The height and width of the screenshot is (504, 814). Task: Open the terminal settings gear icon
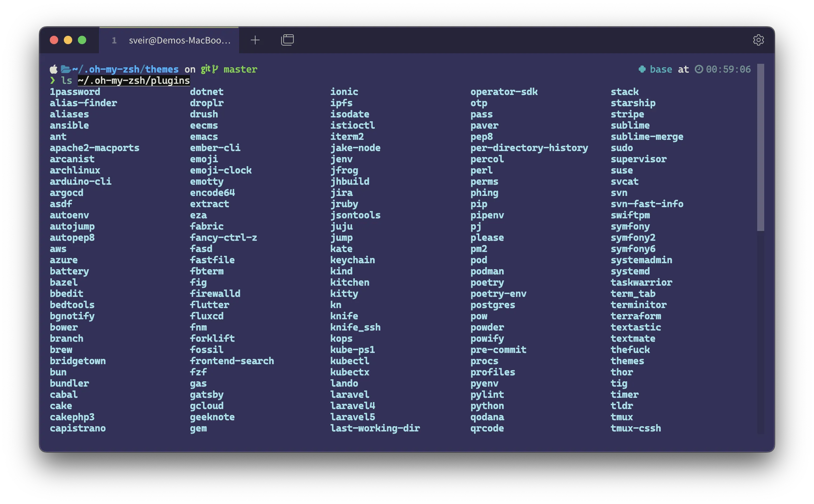pos(758,40)
